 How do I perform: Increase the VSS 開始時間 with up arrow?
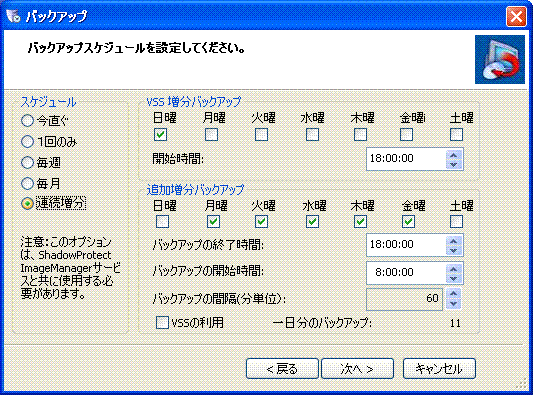click(x=453, y=155)
